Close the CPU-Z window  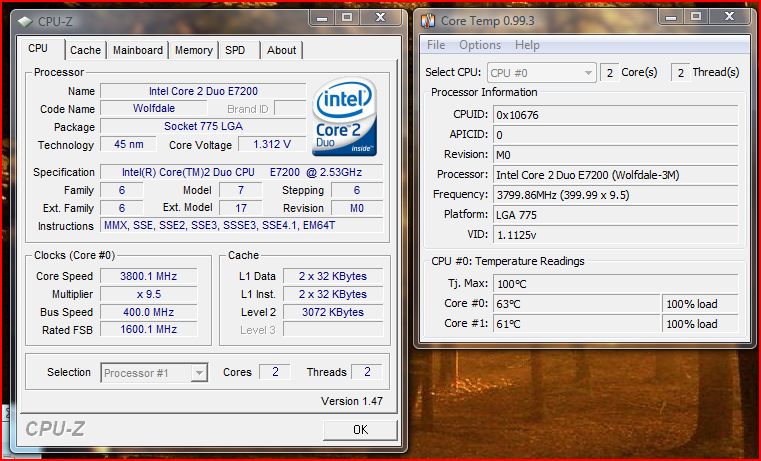[x=381, y=18]
